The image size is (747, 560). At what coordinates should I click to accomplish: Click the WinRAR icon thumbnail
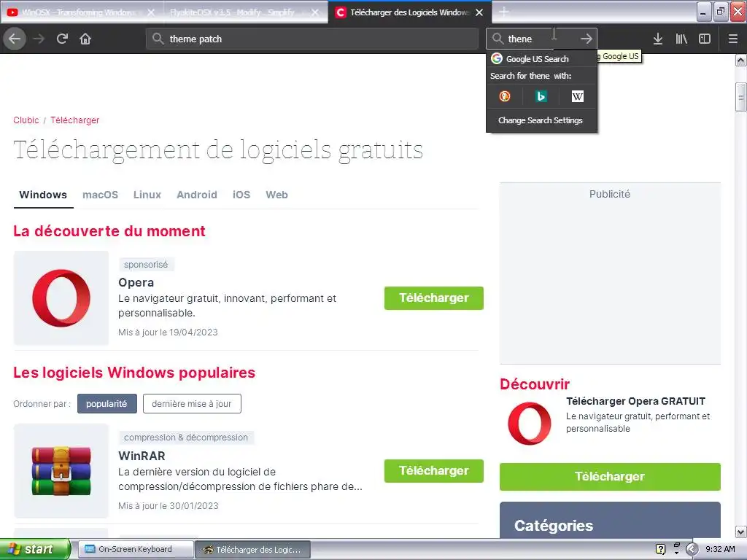[x=61, y=471]
